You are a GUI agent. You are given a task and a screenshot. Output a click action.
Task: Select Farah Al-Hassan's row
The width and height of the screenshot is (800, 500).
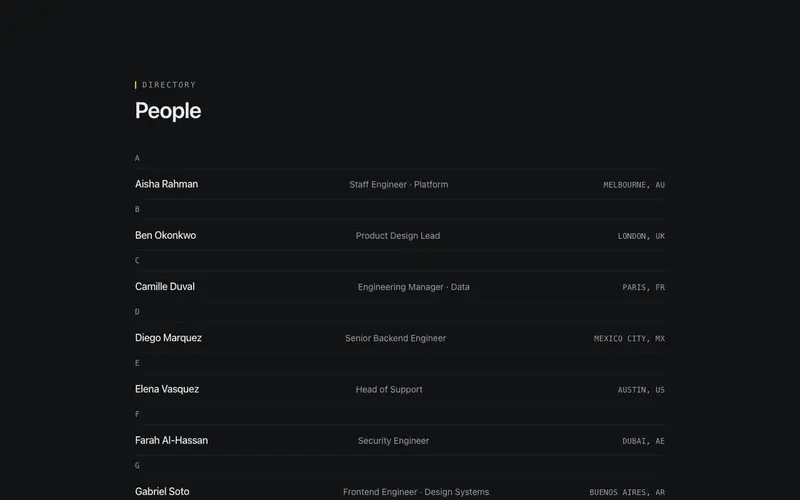[400, 440]
